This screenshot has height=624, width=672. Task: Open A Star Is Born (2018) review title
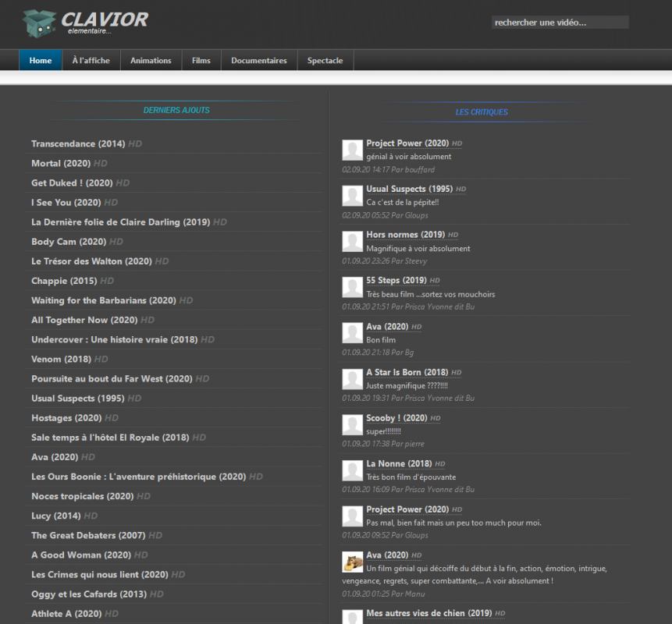407,373
